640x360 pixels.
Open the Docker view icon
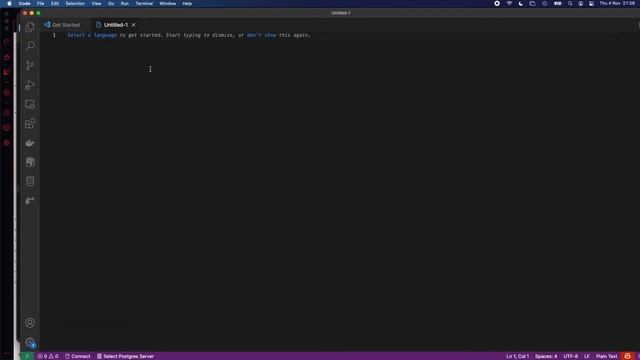30,143
